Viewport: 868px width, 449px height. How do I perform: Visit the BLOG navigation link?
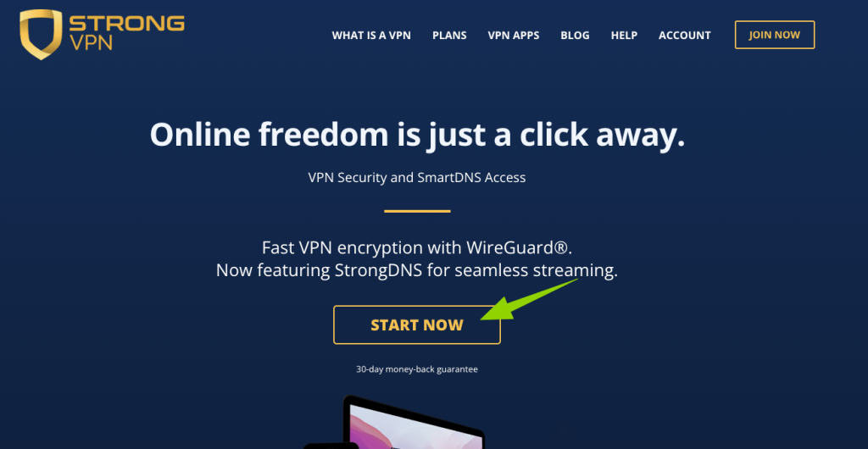(576, 36)
